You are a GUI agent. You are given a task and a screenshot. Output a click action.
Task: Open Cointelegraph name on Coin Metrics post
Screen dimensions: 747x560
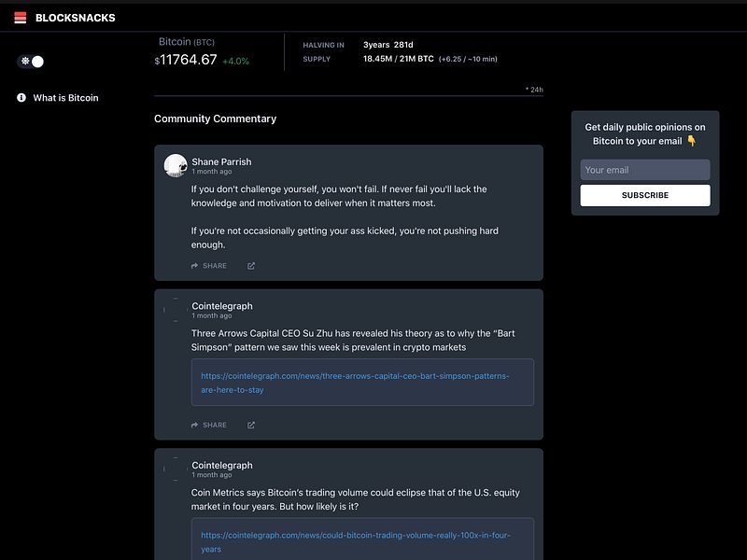(x=222, y=465)
